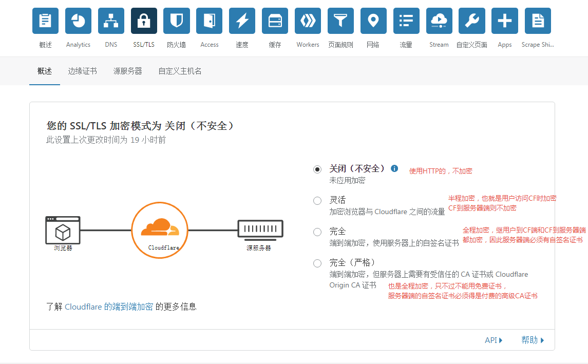The width and height of the screenshot is (588, 364).
Task: Open the DNS network icon
Action: [111, 21]
